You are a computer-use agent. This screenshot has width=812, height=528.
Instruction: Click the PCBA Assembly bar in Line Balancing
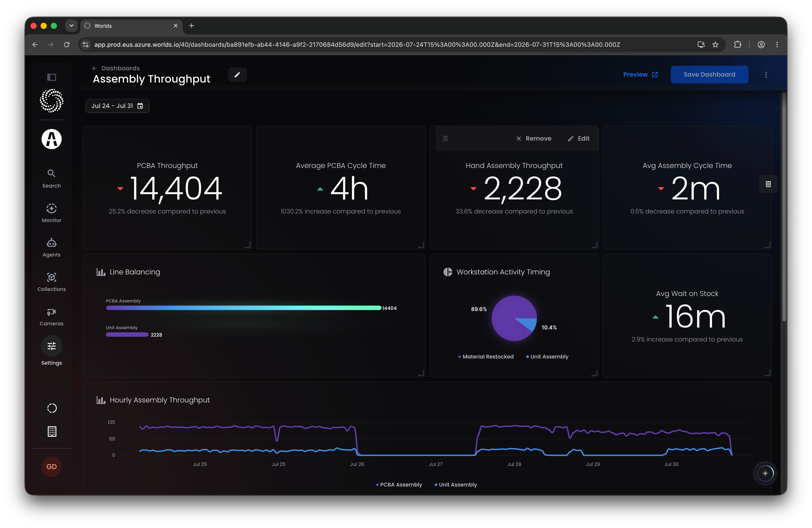pos(244,308)
